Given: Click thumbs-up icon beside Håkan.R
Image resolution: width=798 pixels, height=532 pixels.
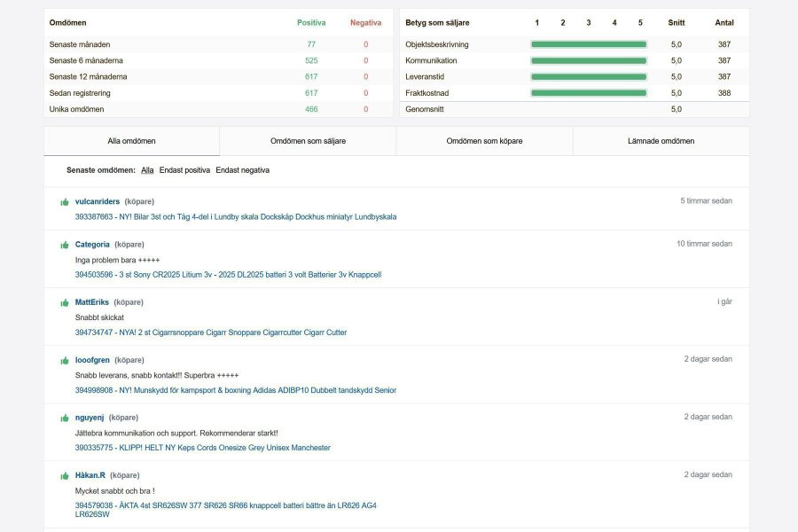Looking at the screenshot, I should click(65, 476).
